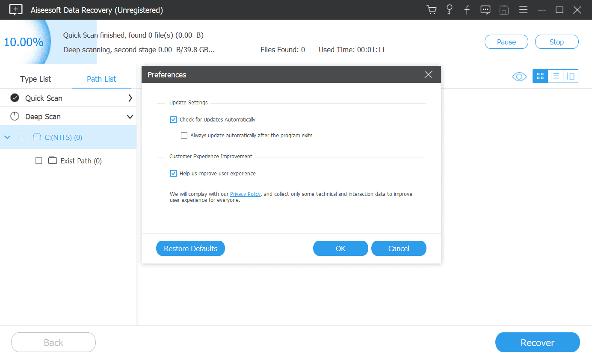
Task: Collapse the C:(NTFS) tree node
Action: (x=7, y=137)
